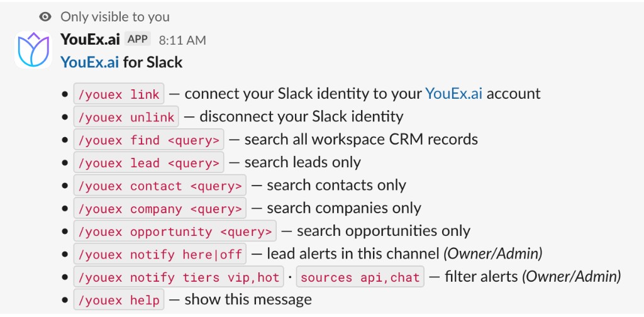Follow YouEx.ai link in account connection line
Viewport: 644px width, 317px height.
(x=453, y=94)
